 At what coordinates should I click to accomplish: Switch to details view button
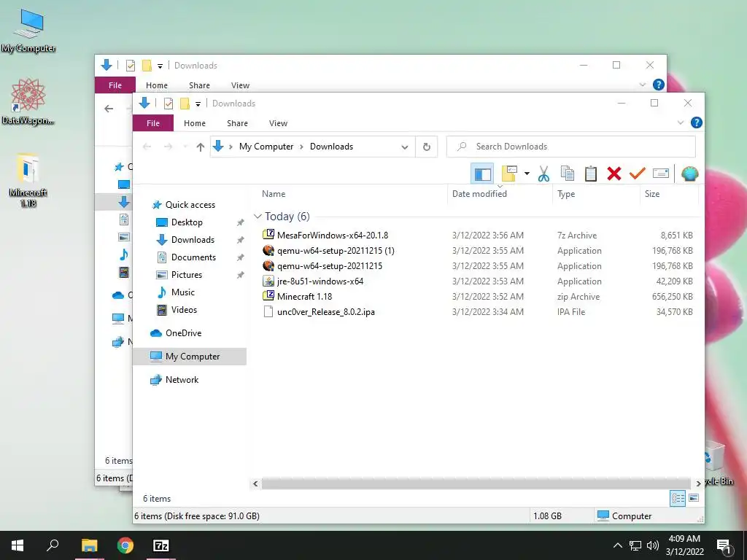(x=678, y=498)
